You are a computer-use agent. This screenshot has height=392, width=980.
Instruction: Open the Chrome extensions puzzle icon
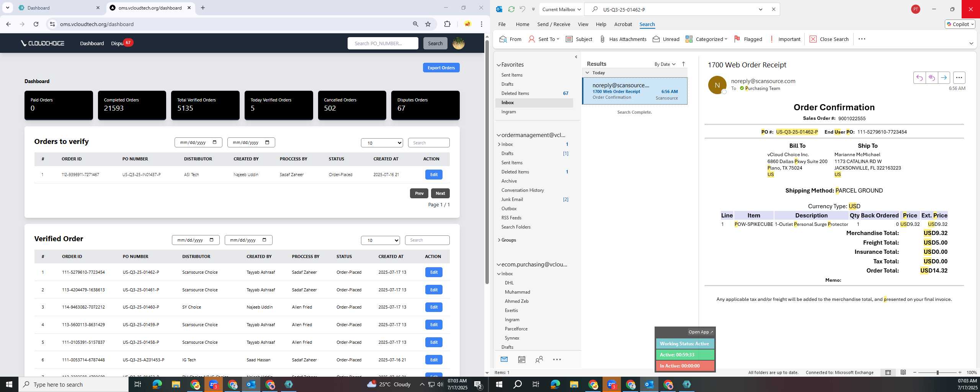point(447,24)
